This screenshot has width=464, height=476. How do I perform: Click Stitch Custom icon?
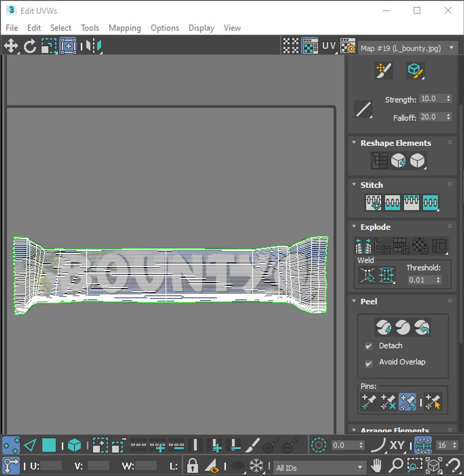[430, 202]
